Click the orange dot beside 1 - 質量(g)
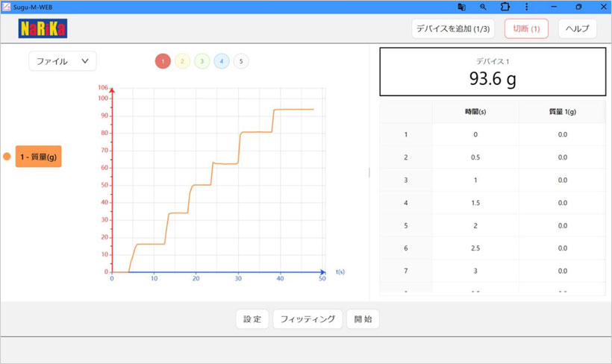Viewport: 612px width, 364px height. (x=7, y=157)
